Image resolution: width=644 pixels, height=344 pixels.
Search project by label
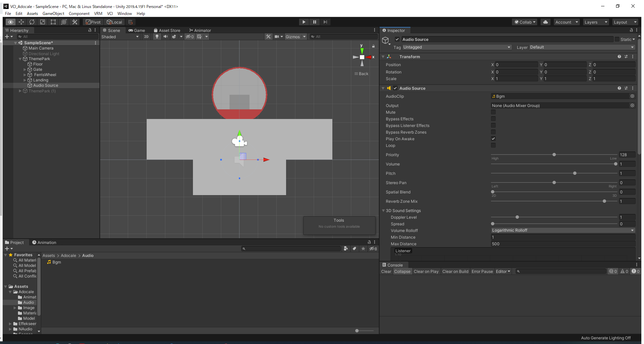pos(355,249)
